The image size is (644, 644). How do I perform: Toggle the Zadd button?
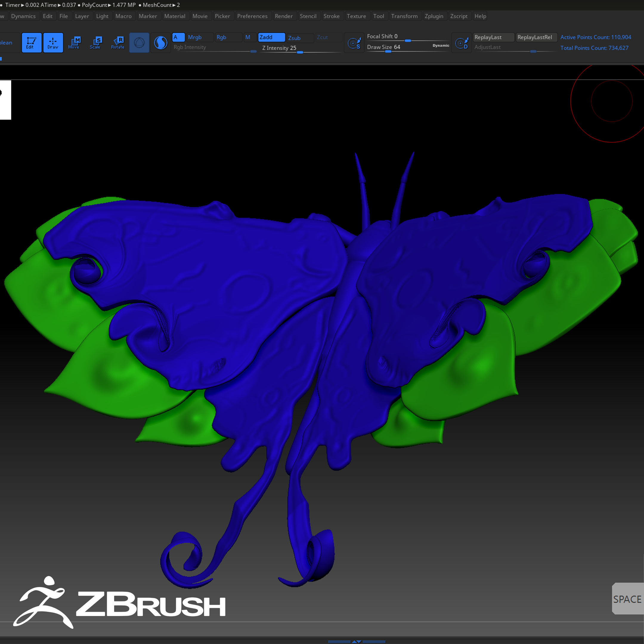coord(271,37)
